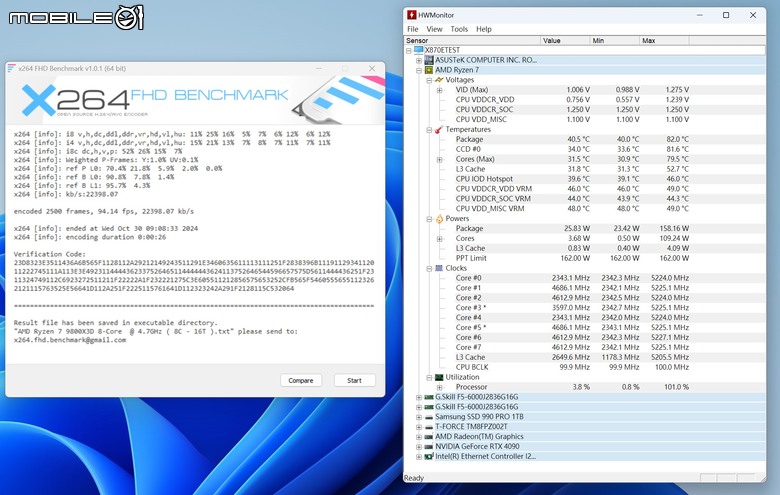
Task: Open the View menu in HWMonitor
Action: click(x=434, y=29)
